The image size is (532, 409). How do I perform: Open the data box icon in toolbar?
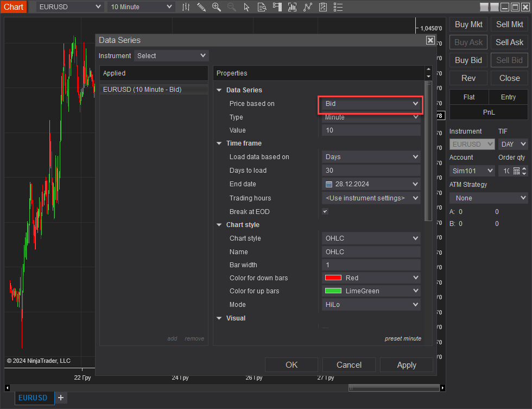(x=262, y=7)
